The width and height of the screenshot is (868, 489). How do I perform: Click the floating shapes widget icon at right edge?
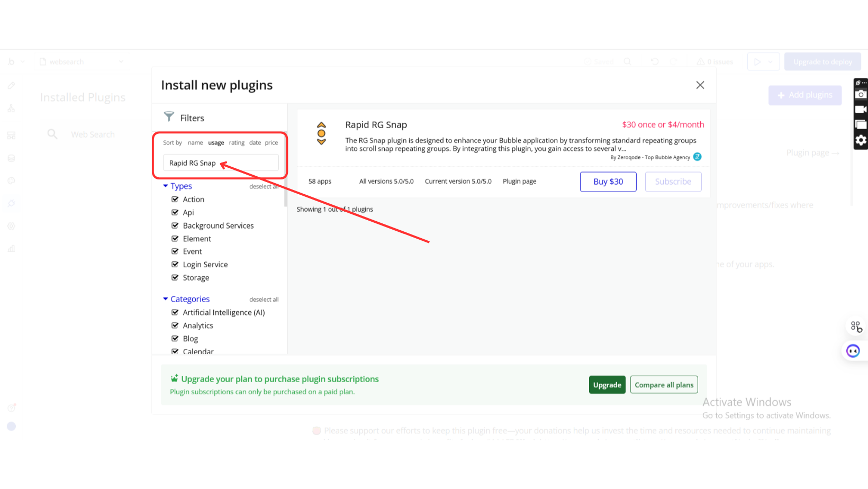(856, 327)
